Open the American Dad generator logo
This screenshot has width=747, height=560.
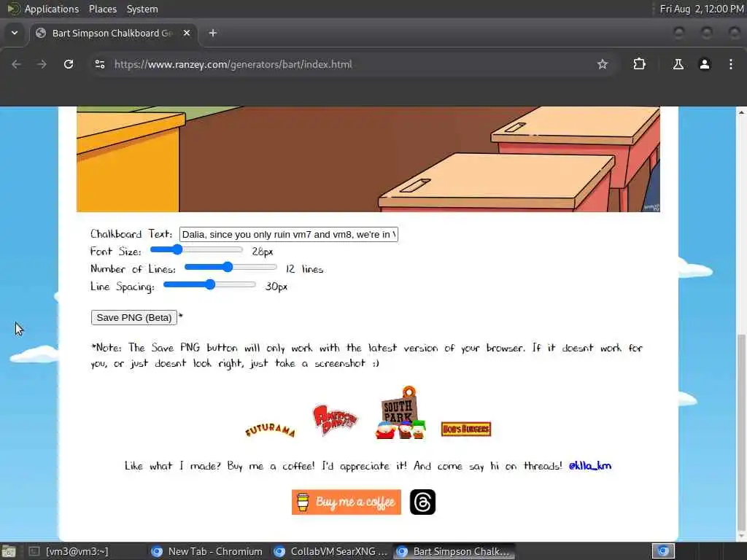click(334, 419)
